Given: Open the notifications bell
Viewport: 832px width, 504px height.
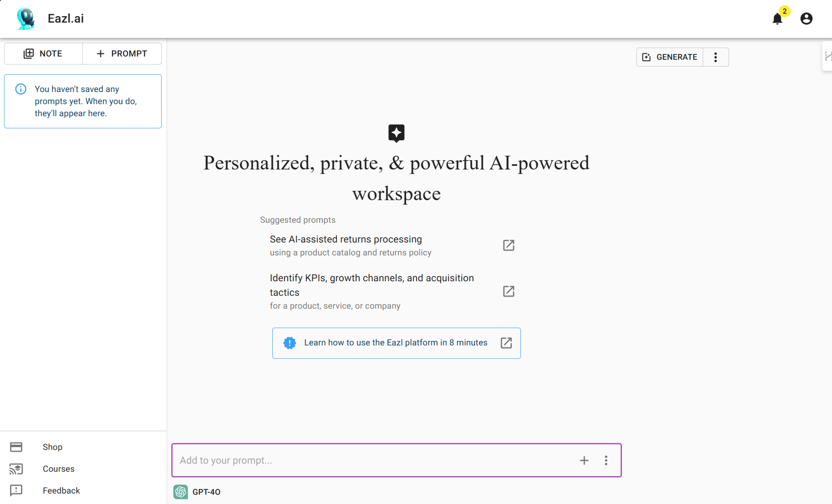Looking at the screenshot, I should (x=777, y=19).
